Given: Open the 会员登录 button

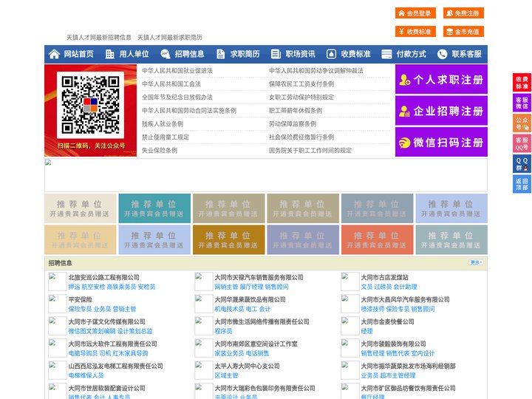Looking at the screenshot, I should click(415, 13).
